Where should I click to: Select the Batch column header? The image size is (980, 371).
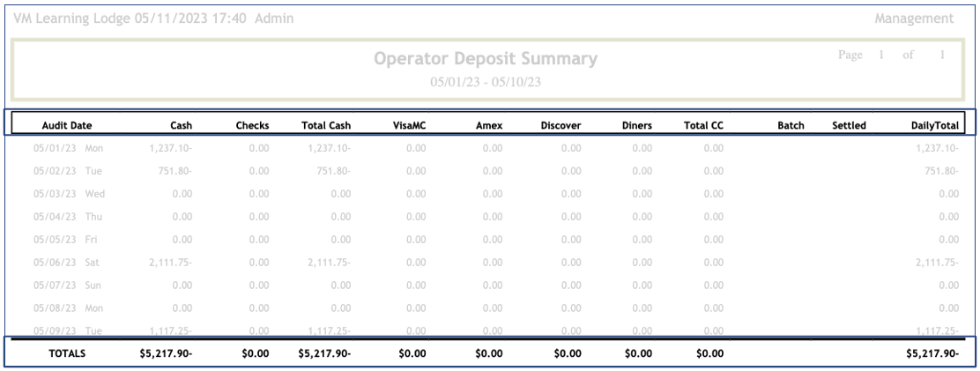[791, 125]
